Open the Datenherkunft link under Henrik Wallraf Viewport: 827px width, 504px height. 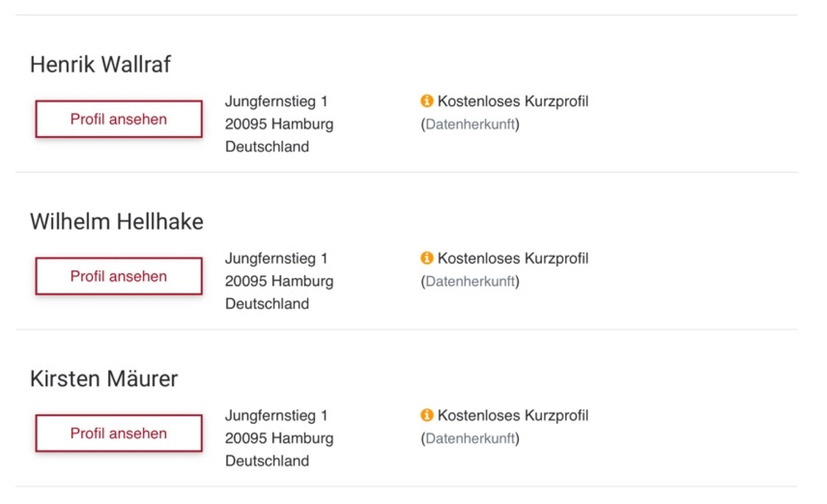tap(470, 124)
